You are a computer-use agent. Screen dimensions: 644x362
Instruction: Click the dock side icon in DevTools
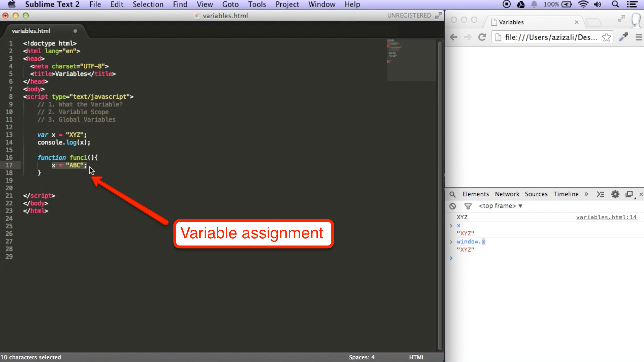coord(628,194)
